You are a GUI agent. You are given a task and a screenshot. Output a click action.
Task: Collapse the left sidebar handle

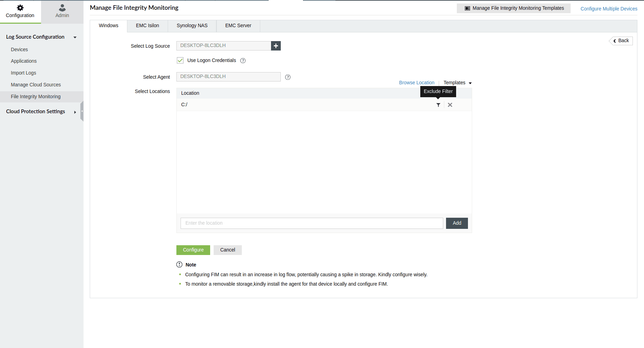pos(82,111)
